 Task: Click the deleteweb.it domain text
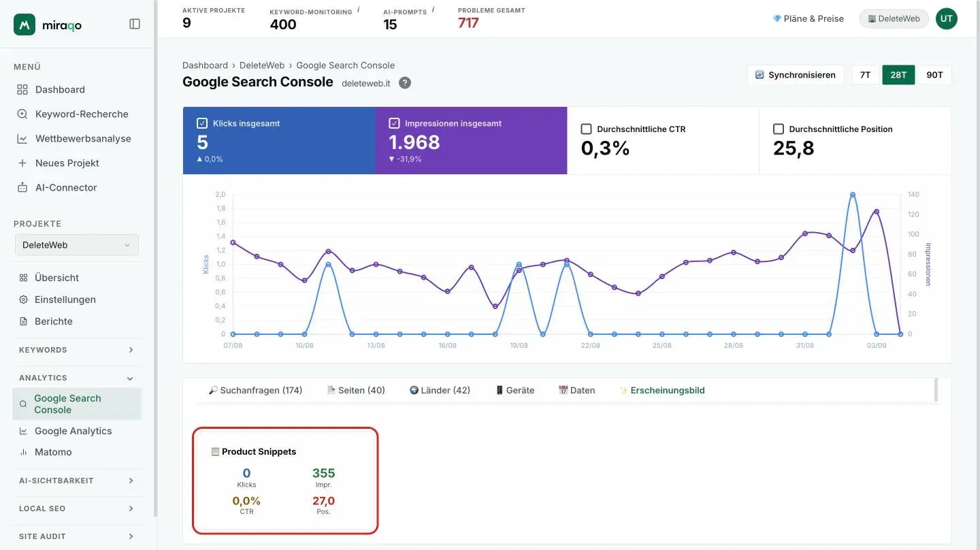pos(365,83)
